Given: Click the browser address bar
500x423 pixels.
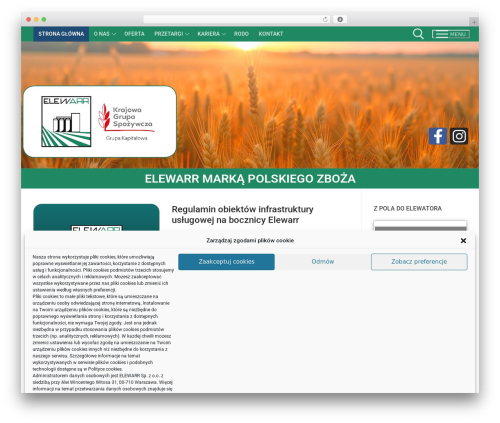Looking at the screenshot, I should (x=237, y=19).
